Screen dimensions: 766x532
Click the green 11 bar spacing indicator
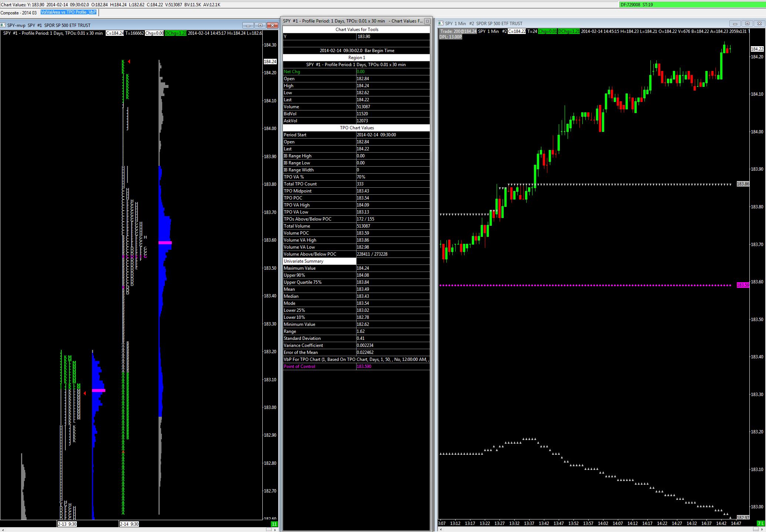274,524
